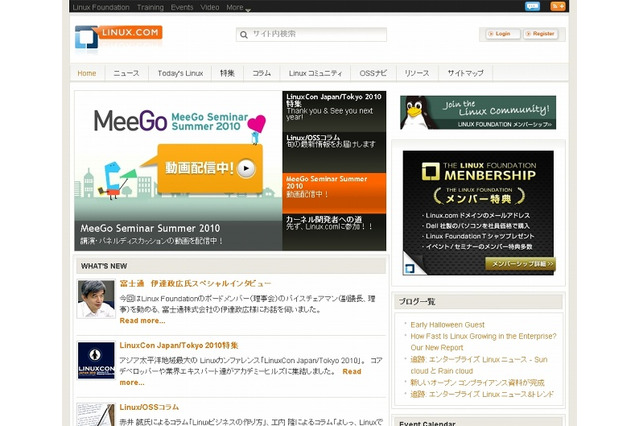Expand the More dropdown in top bar

[238, 7]
